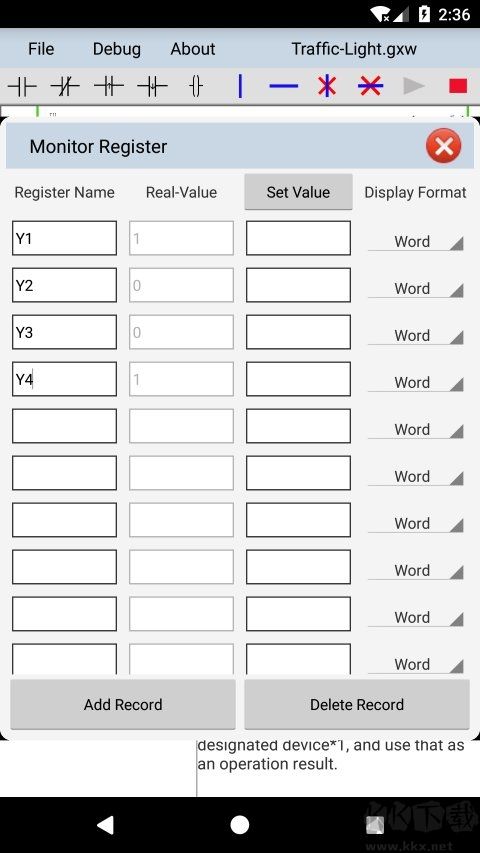This screenshot has height=853, width=480.
Task: Focus the Set Value field for Y2
Action: tap(298, 285)
